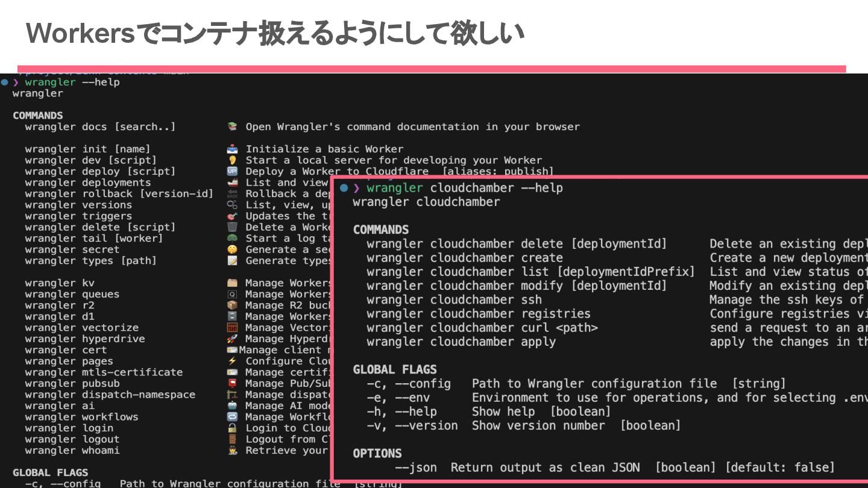868x488 pixels.
Task: Click the ship emoji next to wrangler deployments
Action: 232,183
